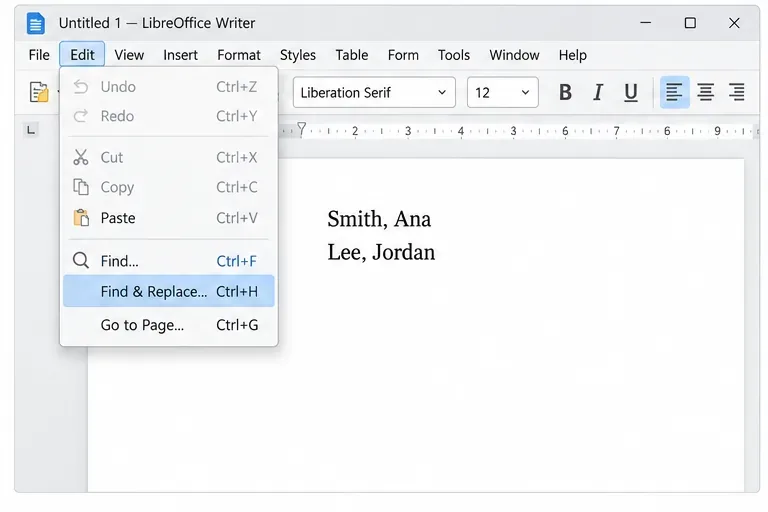The width and height of the screenshot is (768, 512).
Task: Choose Copy from the Edit menu
Action: pyautogui.click(x=168, y=187)
